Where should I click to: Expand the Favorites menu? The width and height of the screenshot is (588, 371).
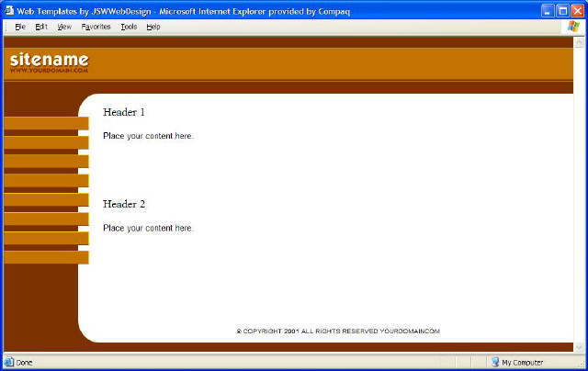pyautogui.click(x=96, y=27)
